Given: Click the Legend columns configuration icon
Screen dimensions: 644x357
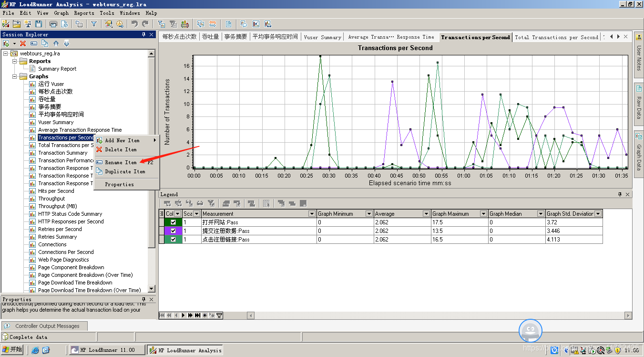Looking at the screenshot, I should tap(266, 203).
